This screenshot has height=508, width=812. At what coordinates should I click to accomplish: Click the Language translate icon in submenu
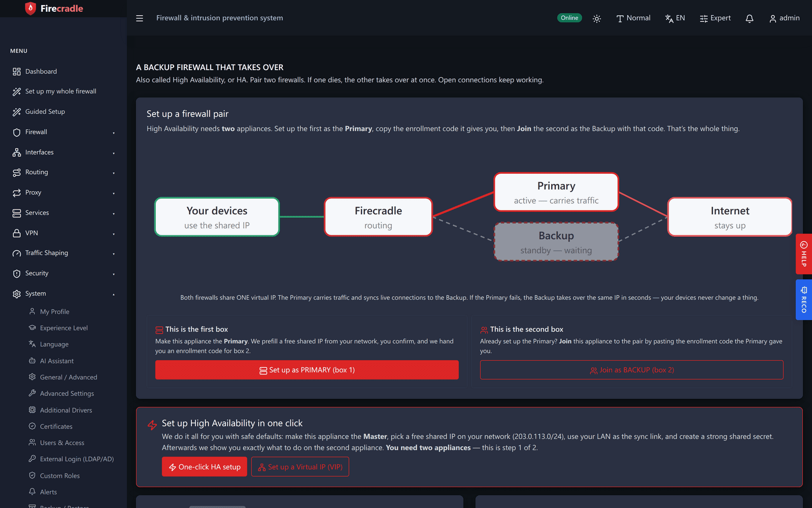coord(32,344)
